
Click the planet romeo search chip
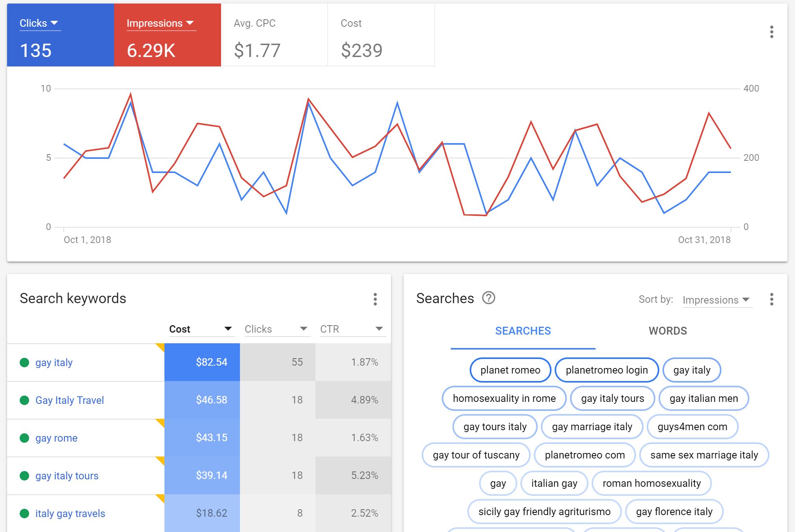510,370
